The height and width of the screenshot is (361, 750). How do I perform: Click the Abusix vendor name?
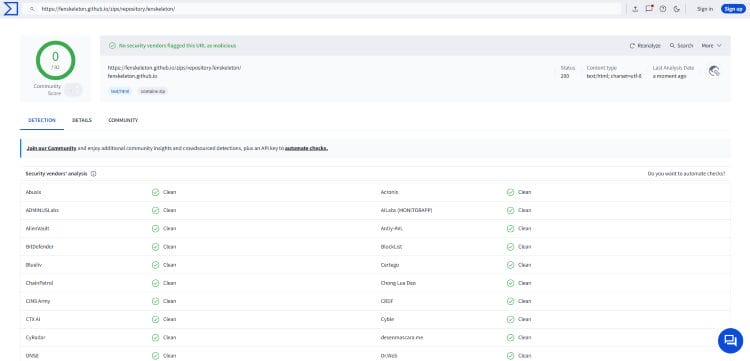(33, 192)
